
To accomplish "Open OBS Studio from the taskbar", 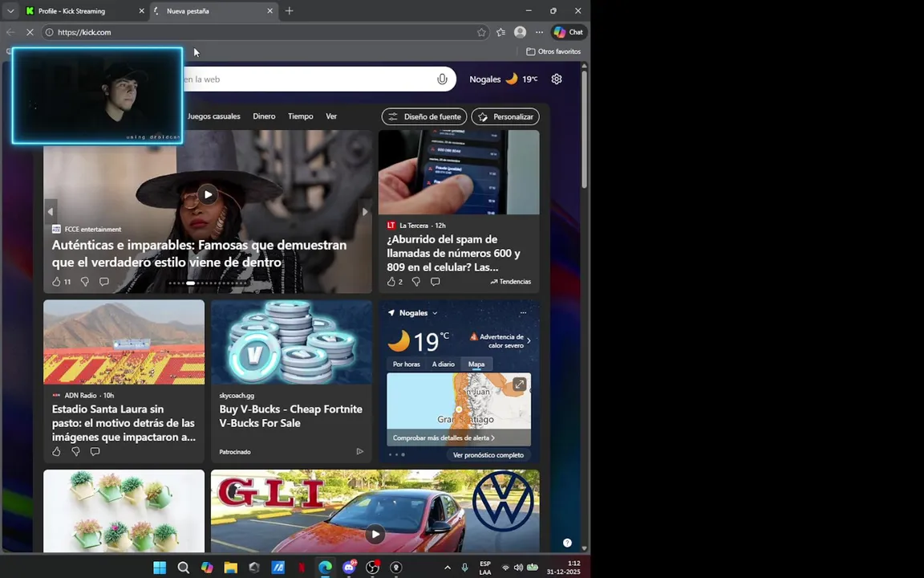I will pos(372,568).
